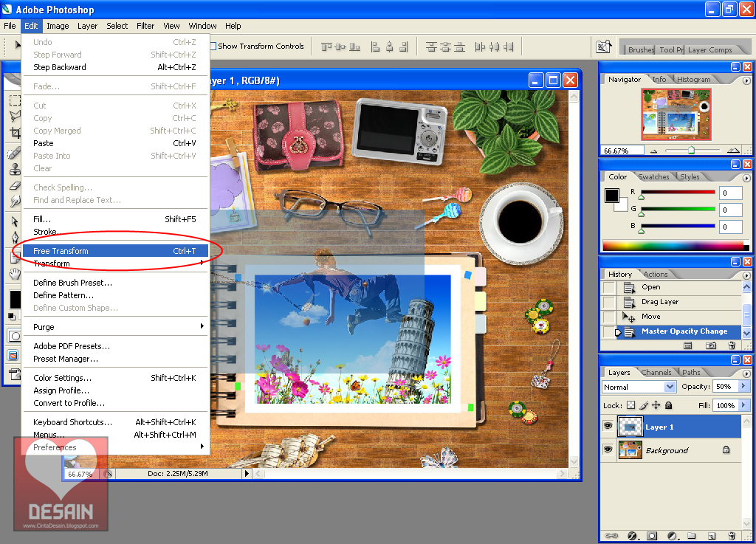Viewport: 756px width, 544px height.
Task: Select the Path Selection arrow tool
Action: point(15,221)
